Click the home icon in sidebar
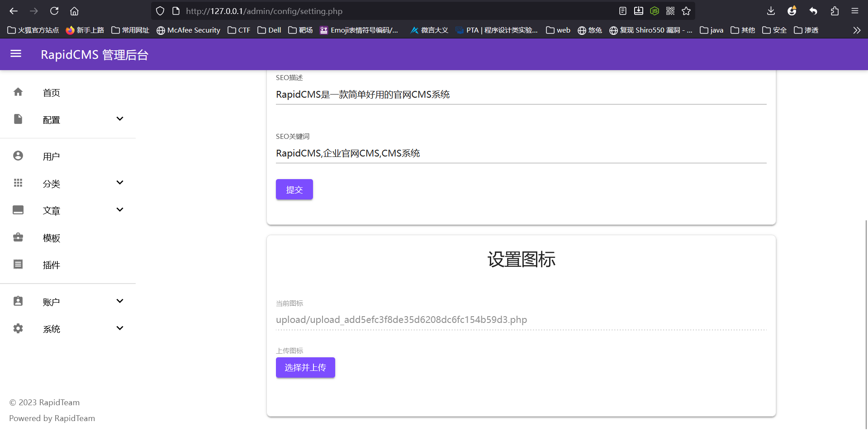Viewport: 868px width, 436px height. coord(18,92)
